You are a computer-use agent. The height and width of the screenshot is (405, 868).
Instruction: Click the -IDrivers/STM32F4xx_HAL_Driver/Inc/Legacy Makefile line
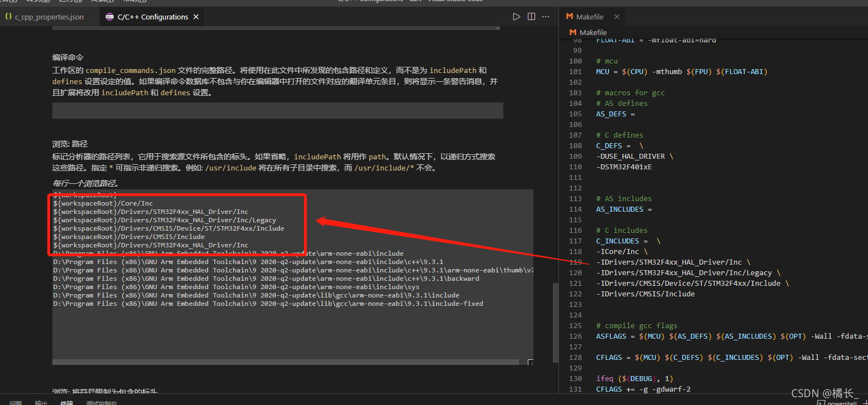(688, 272)
